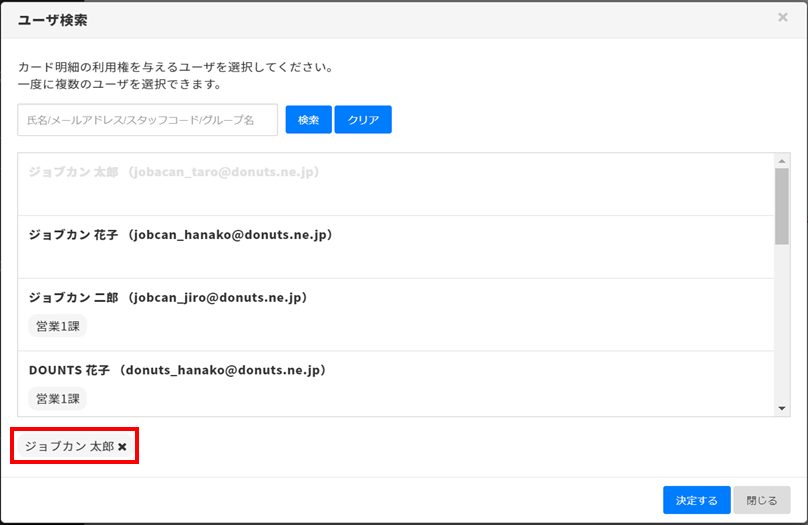
Task: Click the user list scrollbar thumb
Action: click(782, 205)
